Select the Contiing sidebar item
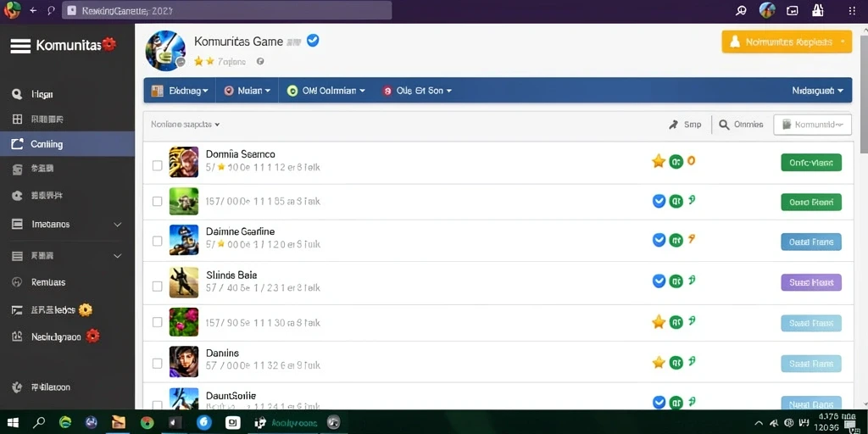The image size is (868, 434). 67,144
